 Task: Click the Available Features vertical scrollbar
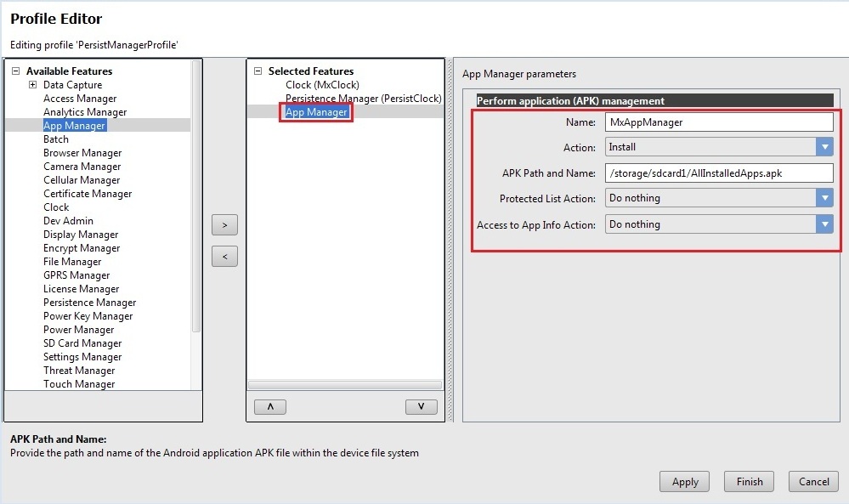(x=197, y=195)
